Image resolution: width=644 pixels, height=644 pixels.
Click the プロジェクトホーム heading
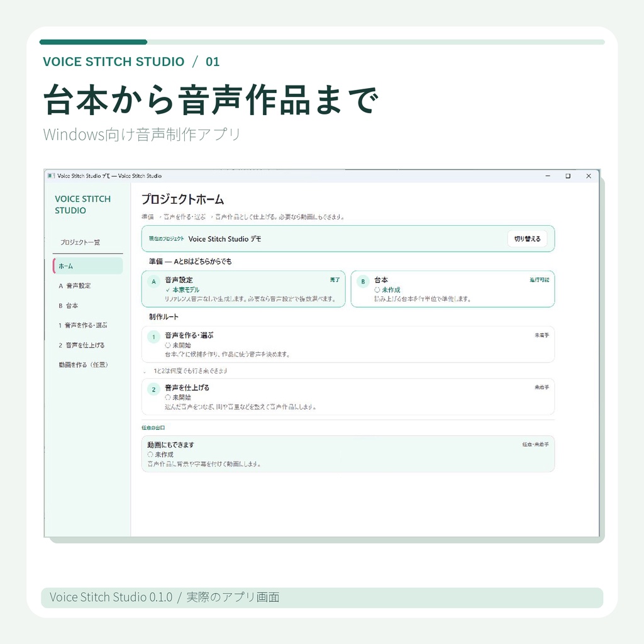183,199
